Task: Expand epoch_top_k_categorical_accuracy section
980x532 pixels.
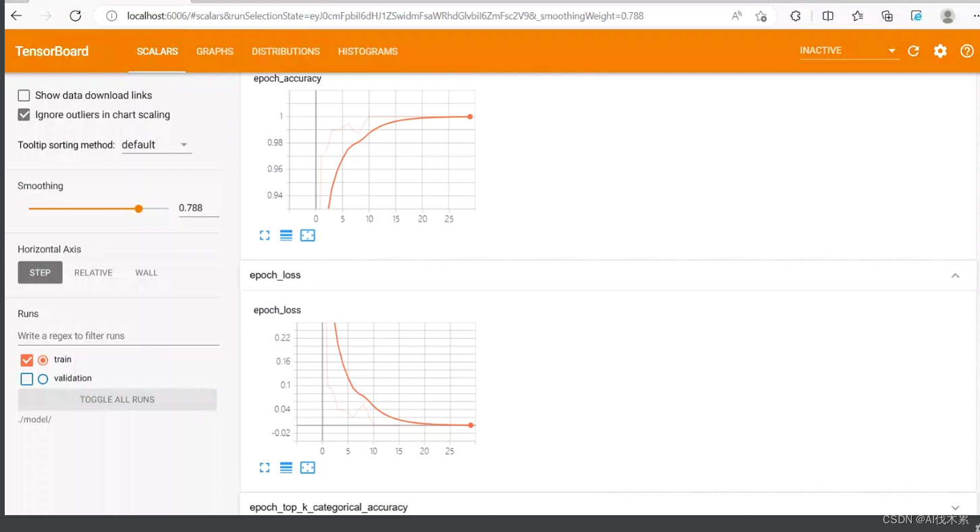Action: (x=955, y=508)
